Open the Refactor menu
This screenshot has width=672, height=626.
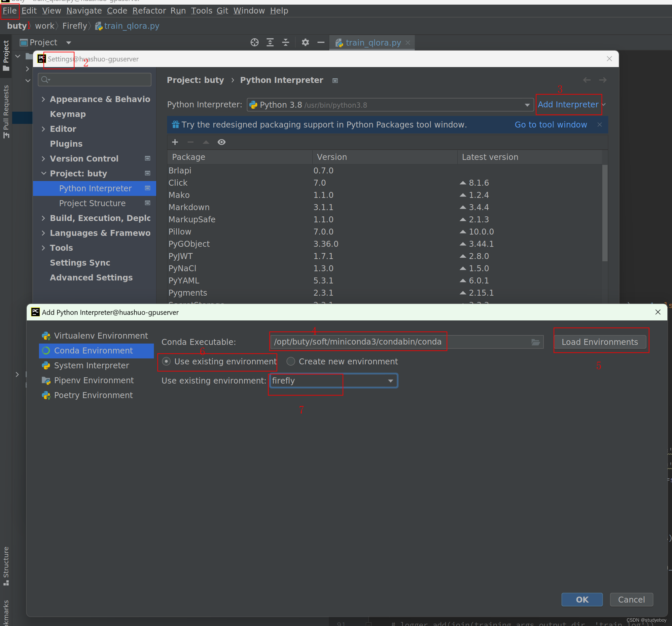pyautogui.click(x=149, y=11)
